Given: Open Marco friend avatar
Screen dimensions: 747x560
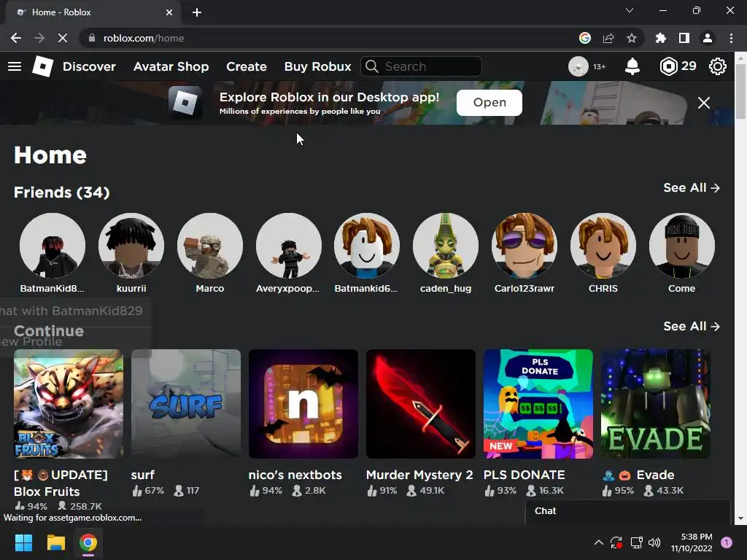Looking at the screenshot, I should click(209, 246).
